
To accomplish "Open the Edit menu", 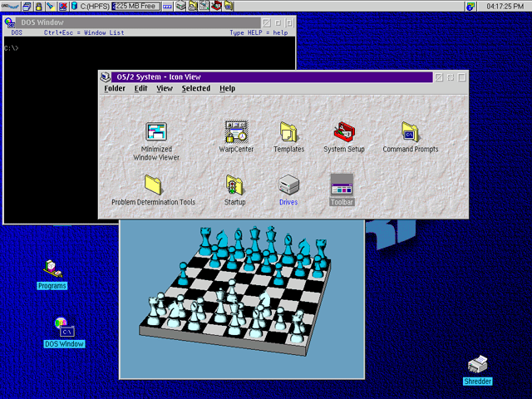I will coord(140,88).
